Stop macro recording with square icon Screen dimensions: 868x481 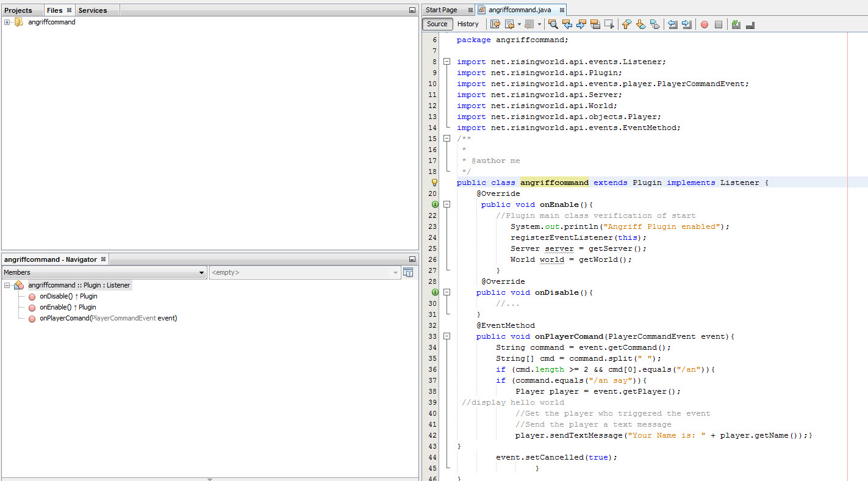click(718, 24)
